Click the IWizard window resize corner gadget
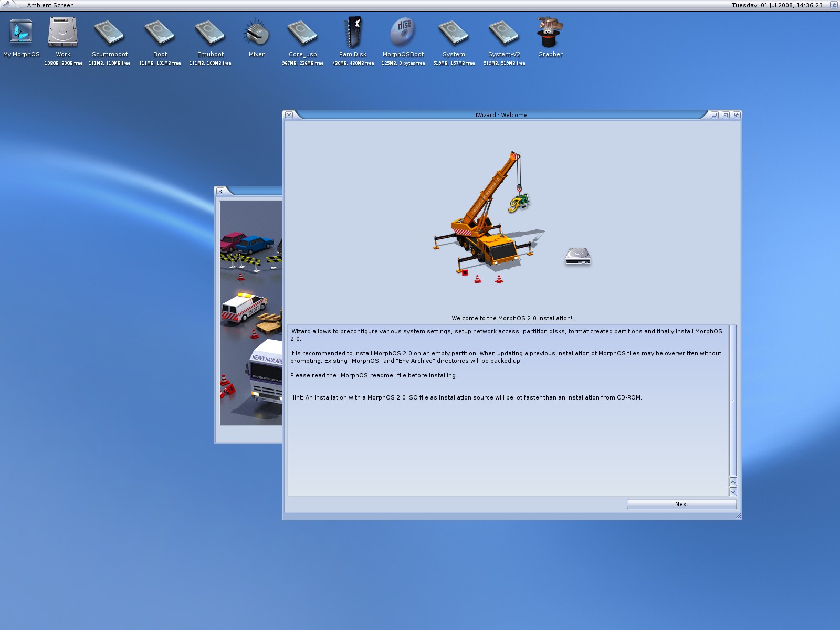The image size is (840, 630). pyautogui.click(x=738, y=516)
